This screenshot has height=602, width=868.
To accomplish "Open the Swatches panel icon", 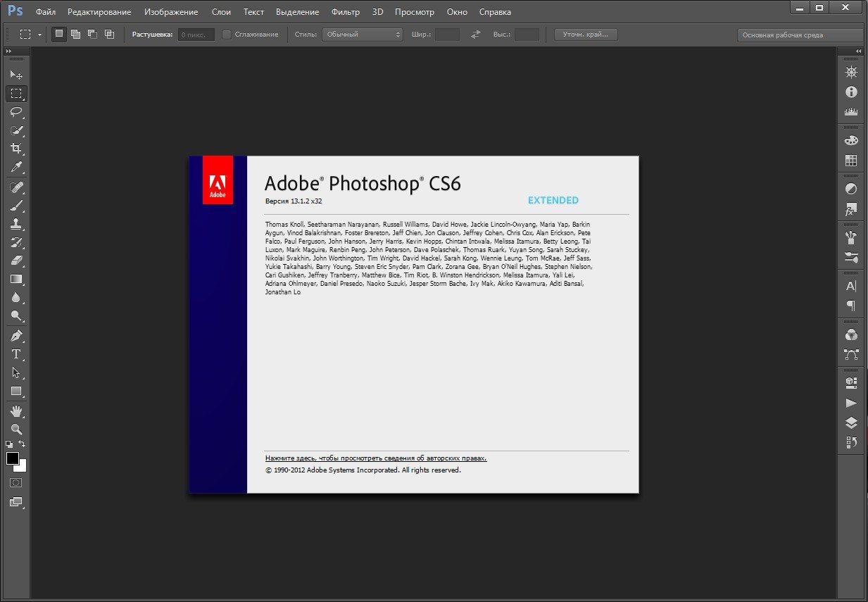I will pos(851,161).
